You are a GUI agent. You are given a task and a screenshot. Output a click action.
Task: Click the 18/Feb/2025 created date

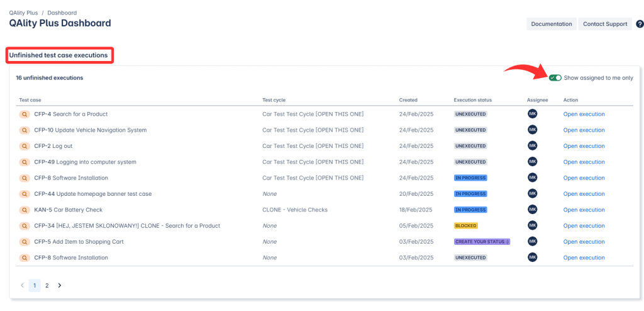[416, 210]
